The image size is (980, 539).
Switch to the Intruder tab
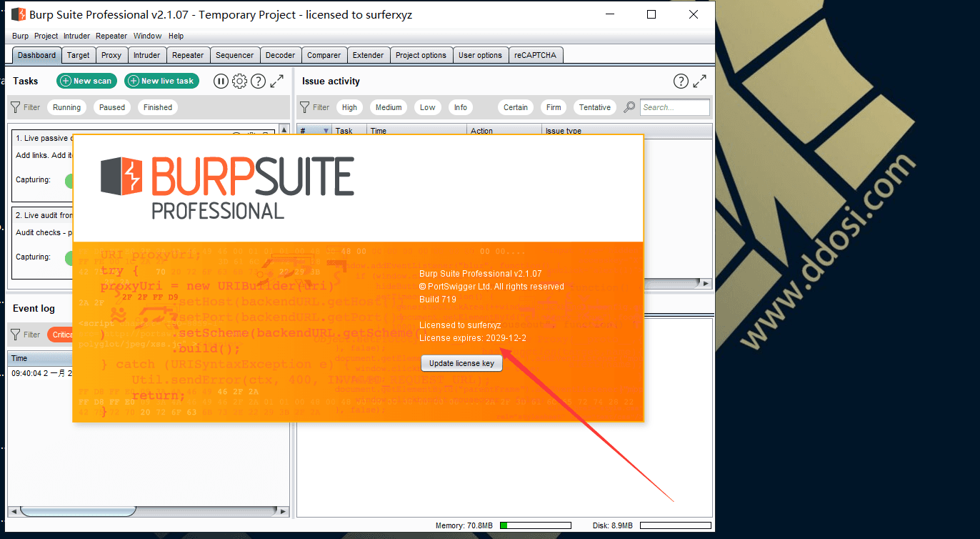[x=147, y=55]
